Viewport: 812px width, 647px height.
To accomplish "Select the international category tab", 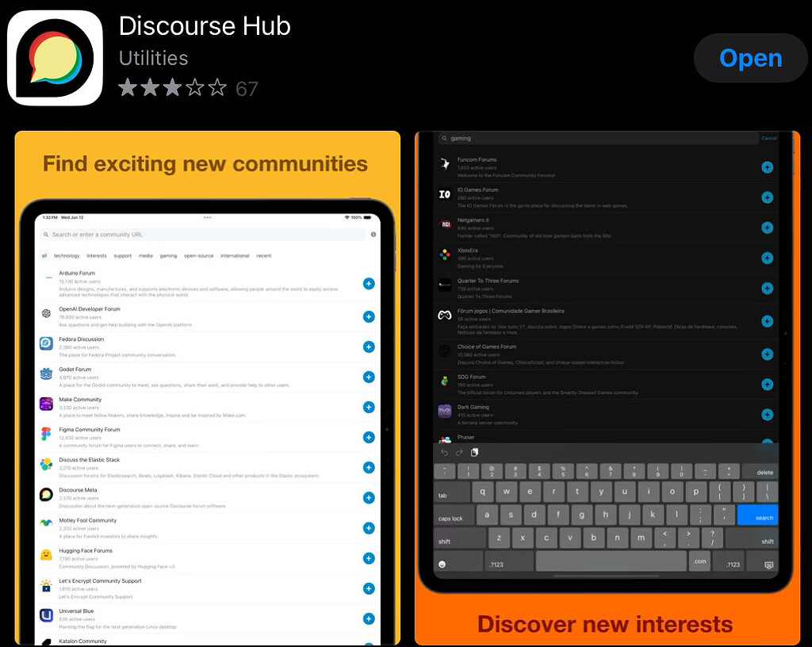I will pos(235,255).
